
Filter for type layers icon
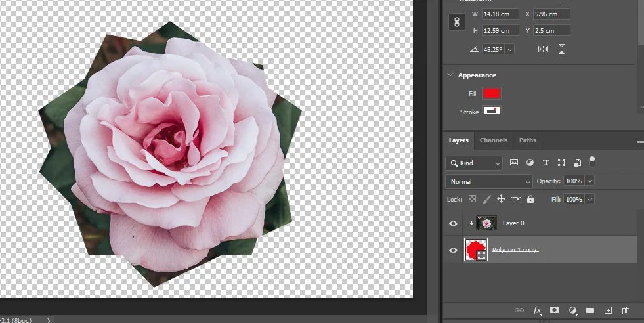pyautogui.click(x=546, y=163)
